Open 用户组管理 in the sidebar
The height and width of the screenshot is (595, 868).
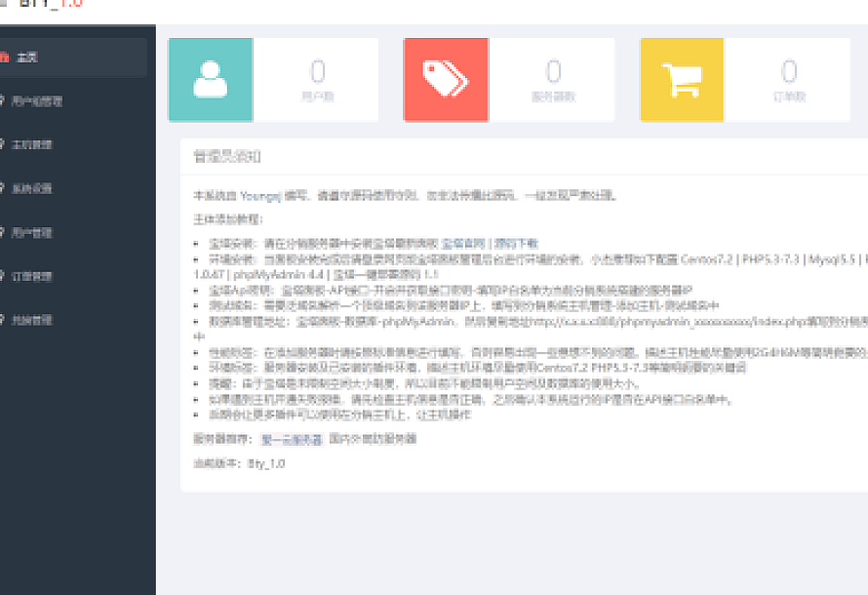tap(37, 101)
